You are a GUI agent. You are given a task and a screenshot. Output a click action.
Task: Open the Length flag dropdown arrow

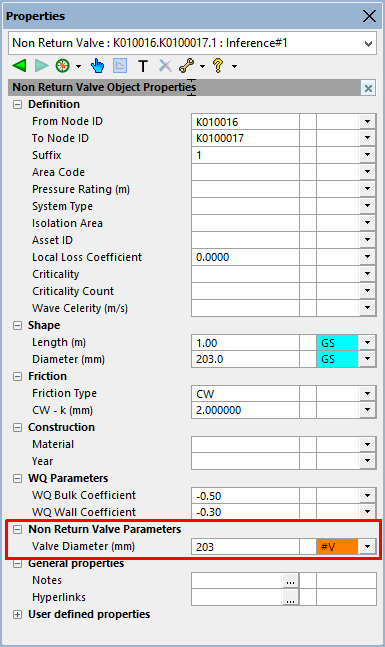367,342
